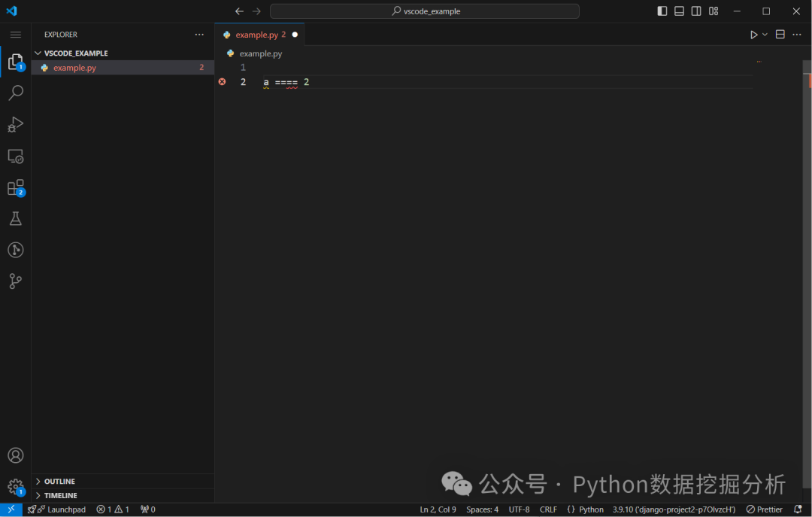Click the VS Code logo icon

coord(11,11)
